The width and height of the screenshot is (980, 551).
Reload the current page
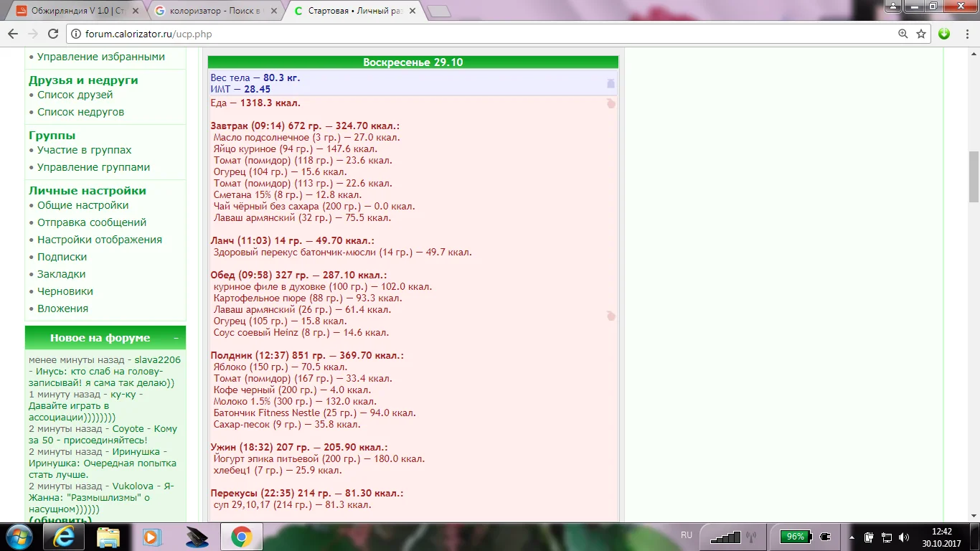pyautogui.click(x=53, y=34)
